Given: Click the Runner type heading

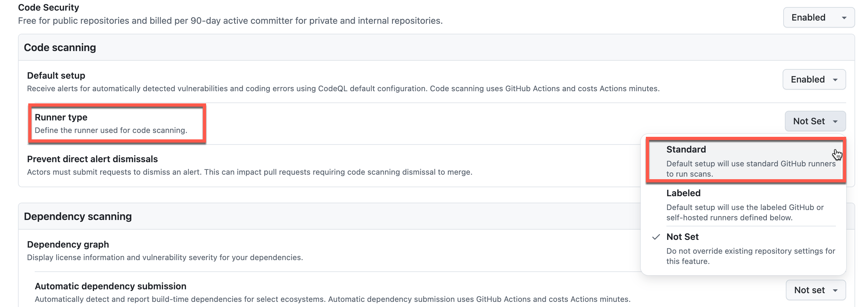Looking at the screenshot, I should 61,117.
